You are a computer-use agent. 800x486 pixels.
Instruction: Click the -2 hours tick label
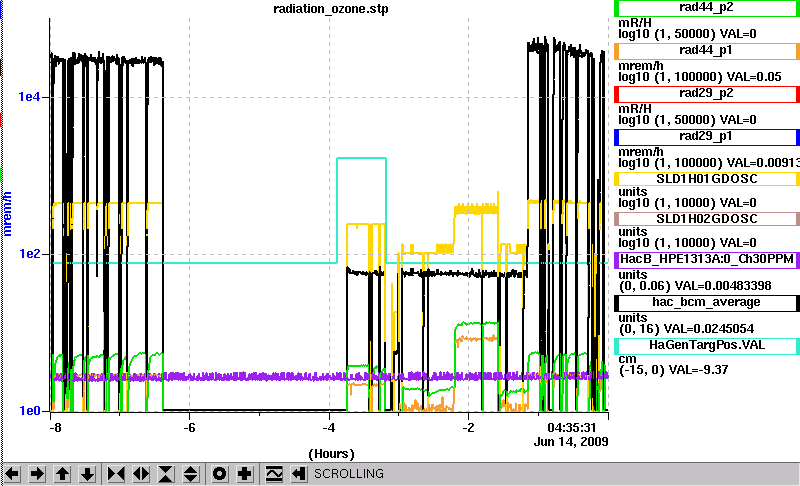[468, 428]
